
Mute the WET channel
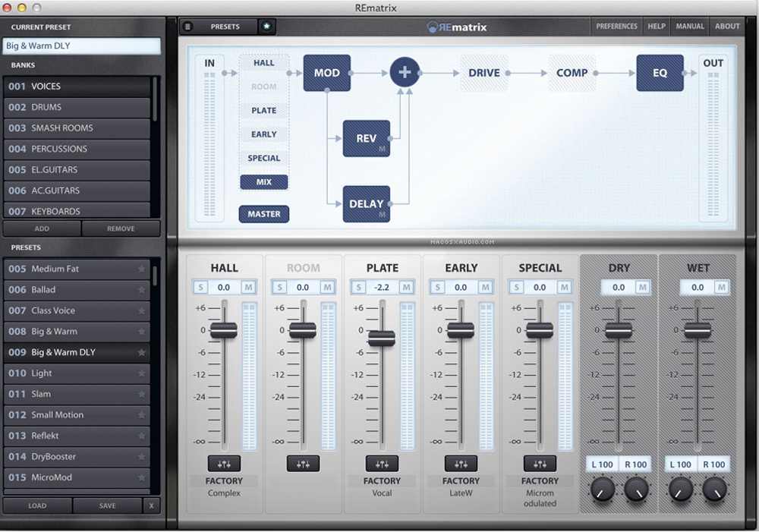722,287
